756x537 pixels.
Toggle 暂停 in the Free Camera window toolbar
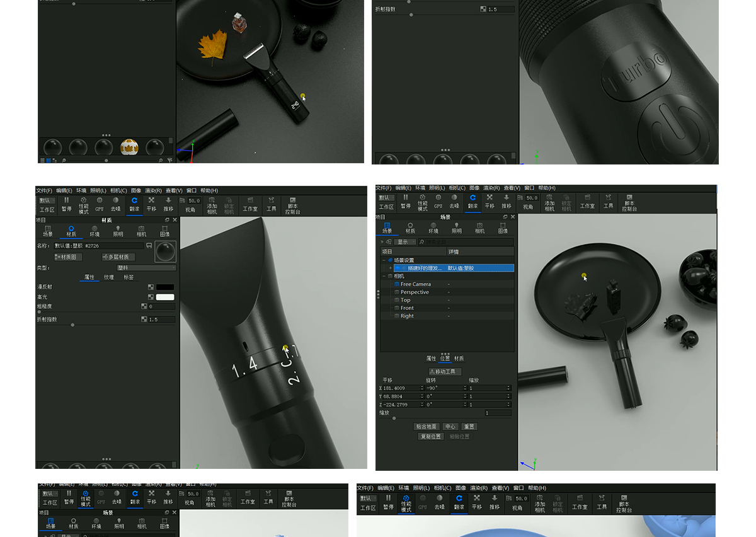[x=405, y=202]
